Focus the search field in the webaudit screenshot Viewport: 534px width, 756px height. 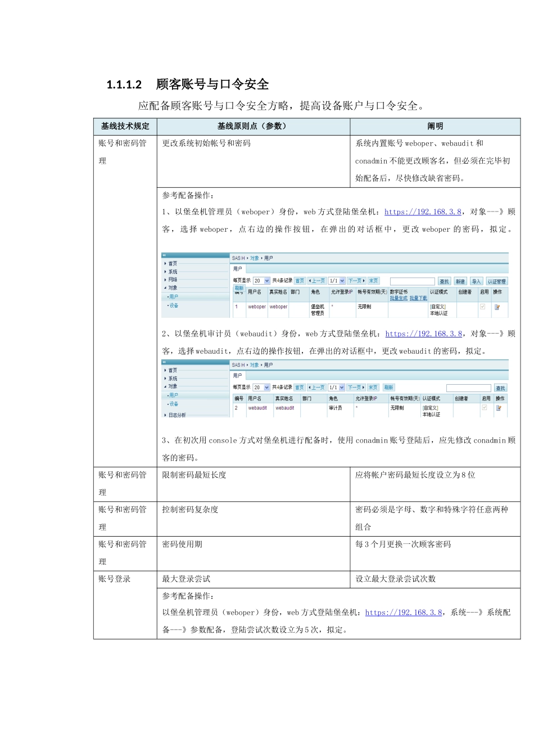point(469,388)
